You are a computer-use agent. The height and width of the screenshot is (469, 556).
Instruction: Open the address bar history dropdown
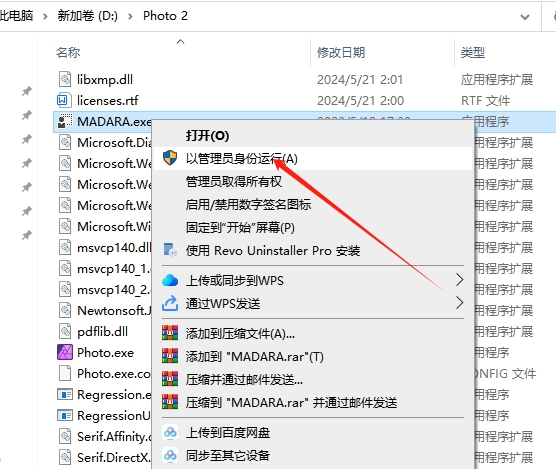525,17
